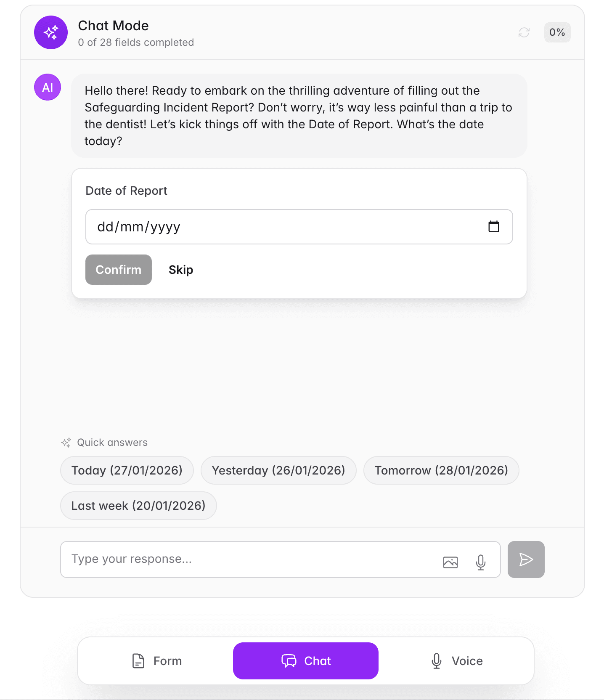Select Yesterday (26/01/2026) quick answer
Viewport: 604px width, 700px height.
(x=278, y=470)
